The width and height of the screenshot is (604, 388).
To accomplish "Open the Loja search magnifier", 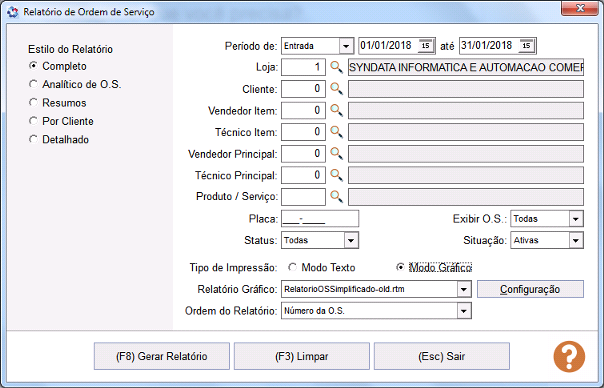I will coord(337,67).
